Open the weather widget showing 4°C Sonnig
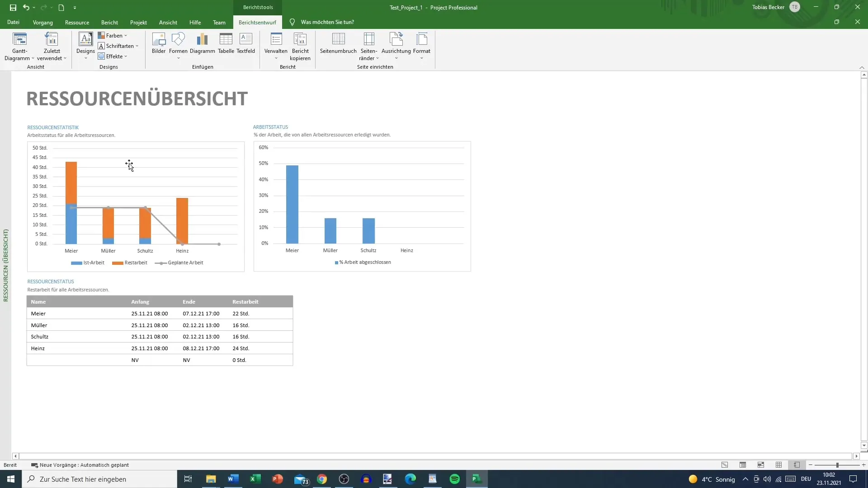This screenshot has height=488, width=868. pos(712,479)
